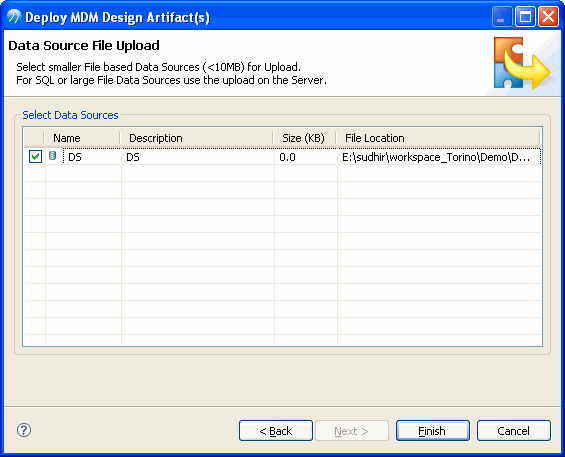Click the DS database icon in row

click(x=53, y=156)
